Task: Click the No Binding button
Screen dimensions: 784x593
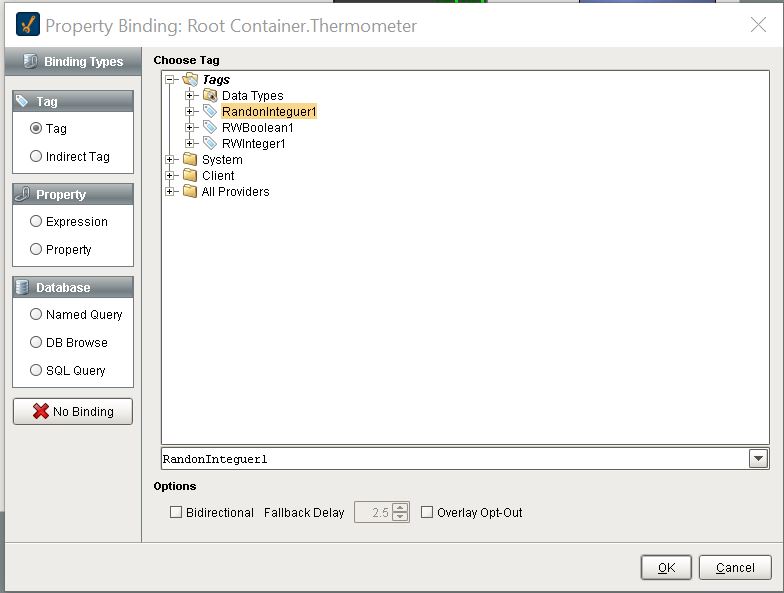Action: [x=73, y=412]
